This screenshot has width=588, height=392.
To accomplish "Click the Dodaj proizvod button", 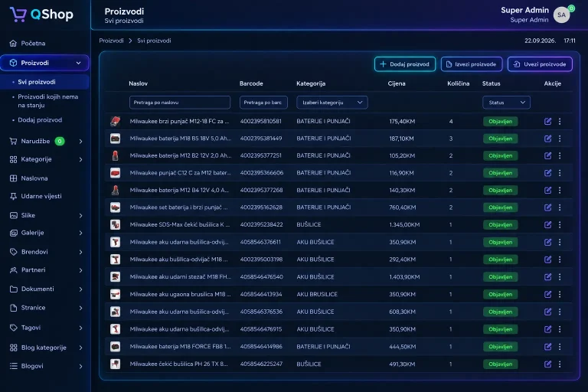I will pyautogui.click(x=404, y=64).
